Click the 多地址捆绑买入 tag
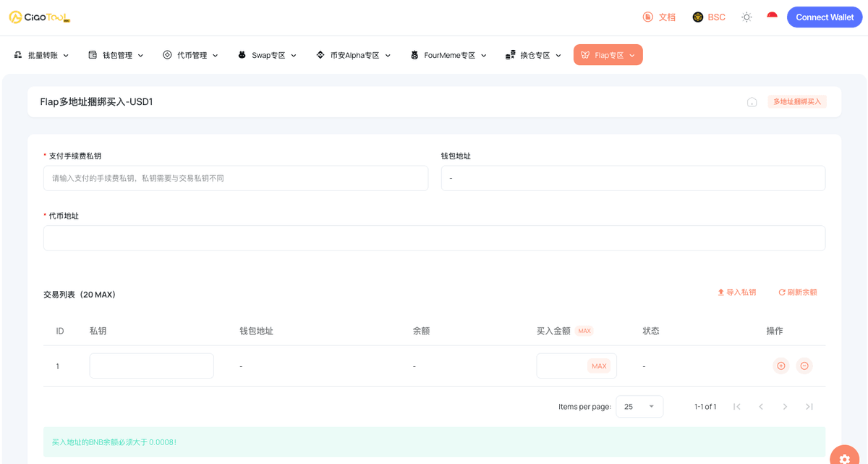The width and height of the screenshot is (868, 464). [x=797, y=102]
